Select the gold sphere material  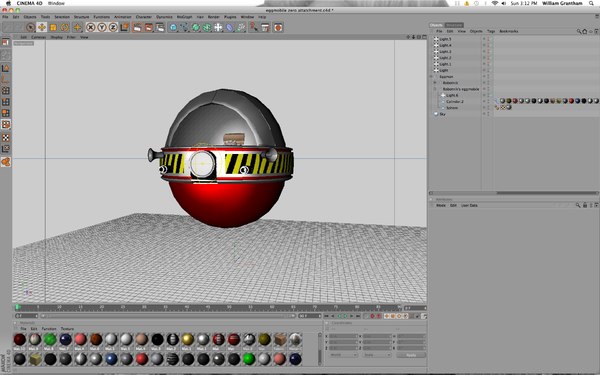pyautogui.click(x=188, y=339)
